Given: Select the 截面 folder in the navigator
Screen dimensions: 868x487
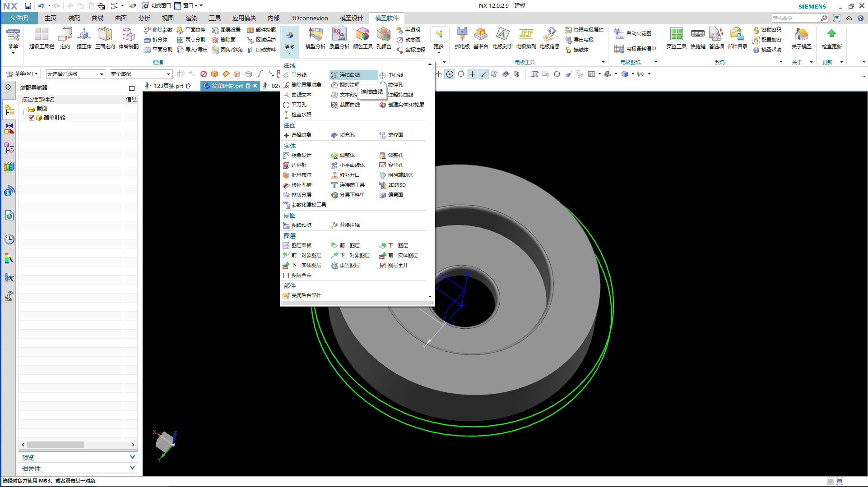Looking at the screenshot, I should 38,109.
